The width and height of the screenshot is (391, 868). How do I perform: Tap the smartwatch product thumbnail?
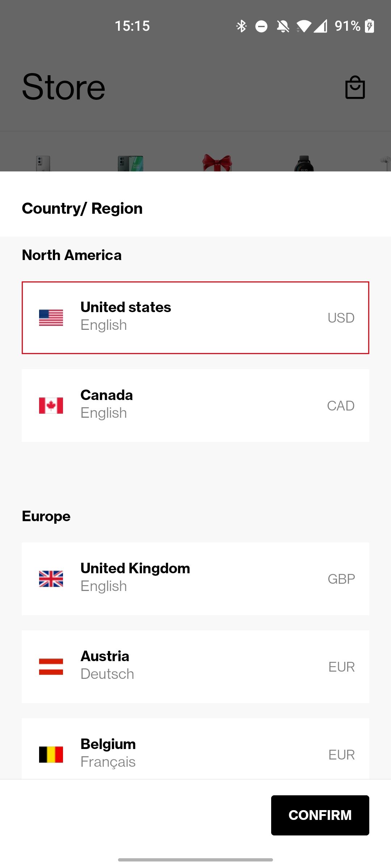304,164
